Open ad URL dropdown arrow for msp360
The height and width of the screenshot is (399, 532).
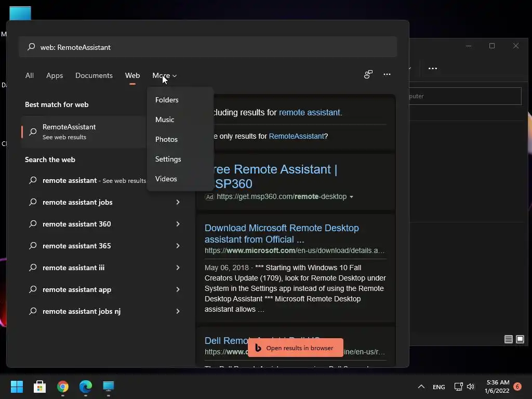(351, 197)
